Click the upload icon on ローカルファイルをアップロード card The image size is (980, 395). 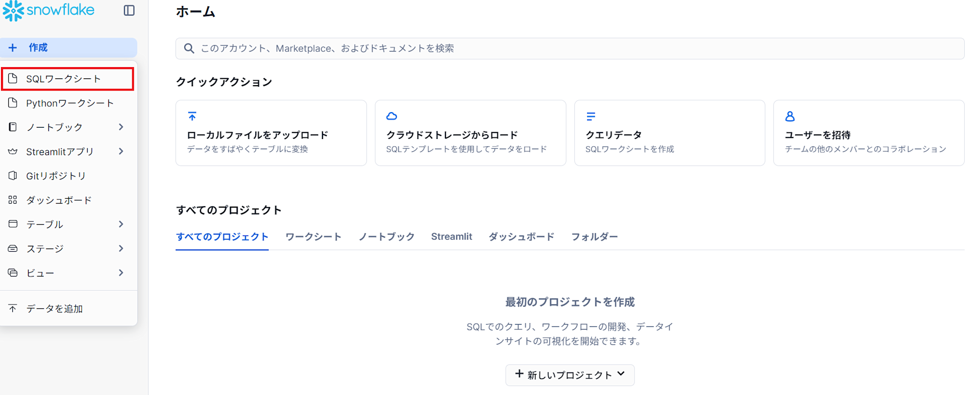(x=192, y=116)
